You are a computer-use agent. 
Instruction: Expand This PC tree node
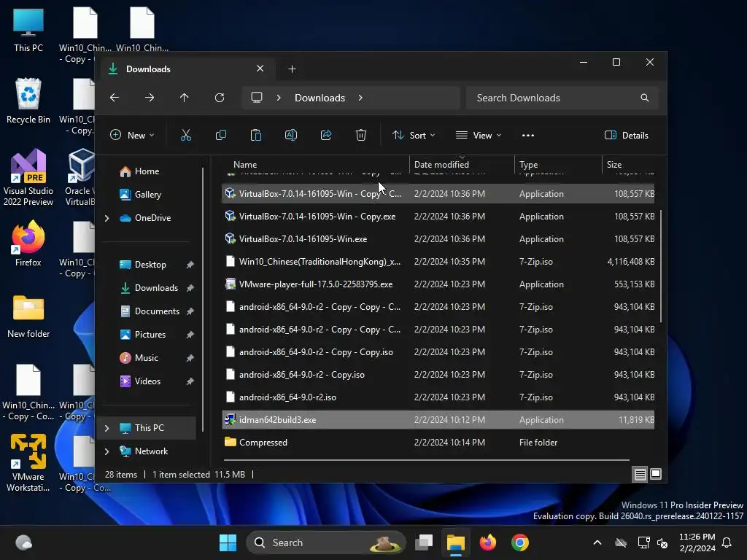(107, 428)
